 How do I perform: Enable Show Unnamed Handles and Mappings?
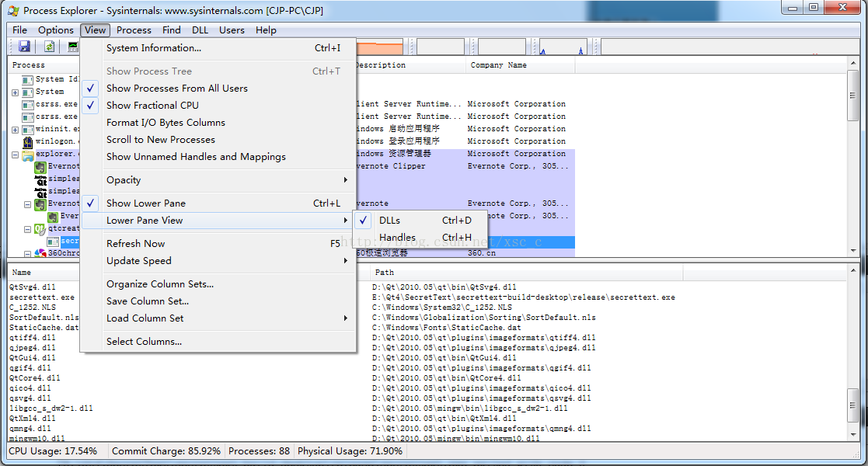pos(218,157)
